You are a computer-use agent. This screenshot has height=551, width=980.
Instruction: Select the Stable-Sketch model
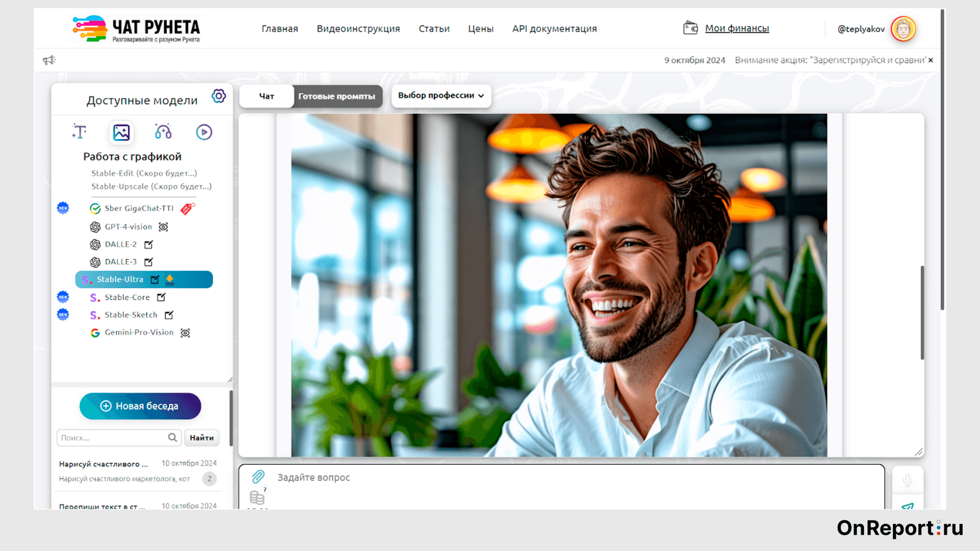pyautogui.click(x=131, y=315)
